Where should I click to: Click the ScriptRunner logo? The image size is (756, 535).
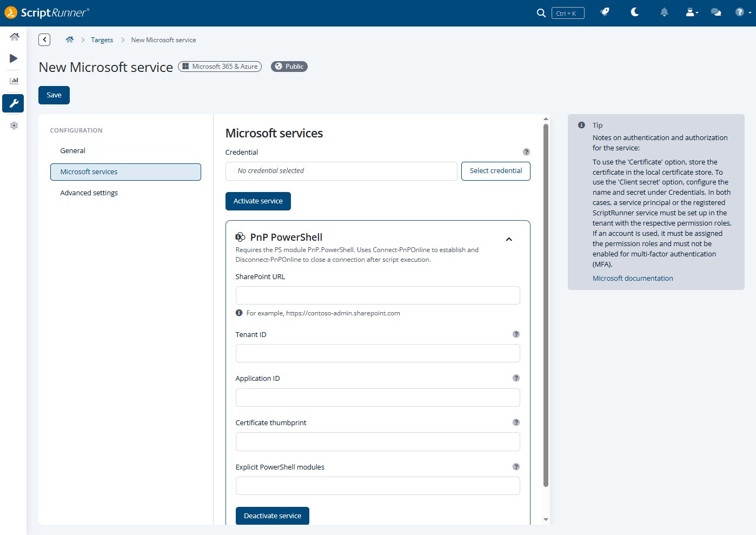(x=47, y=12)
